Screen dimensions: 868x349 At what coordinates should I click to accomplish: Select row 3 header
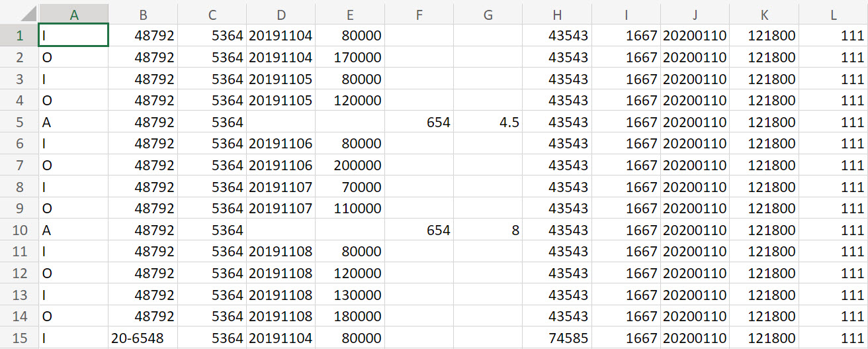point(20,79)
